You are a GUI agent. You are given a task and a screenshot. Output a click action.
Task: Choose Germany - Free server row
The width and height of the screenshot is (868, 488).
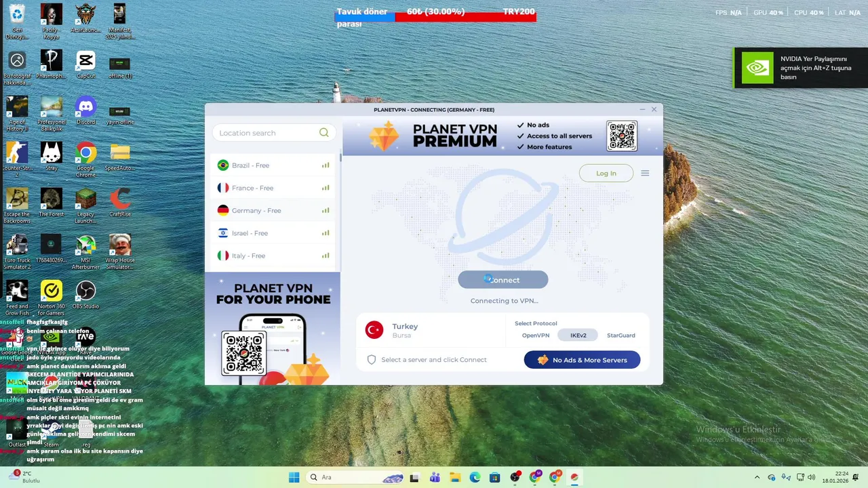273,211
